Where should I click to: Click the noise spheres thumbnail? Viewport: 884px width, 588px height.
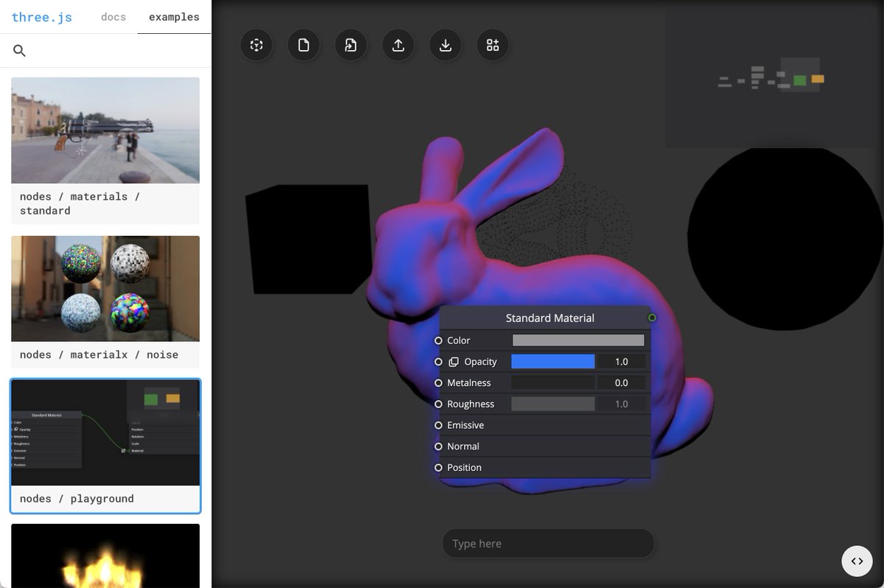[x=105, y=289]
